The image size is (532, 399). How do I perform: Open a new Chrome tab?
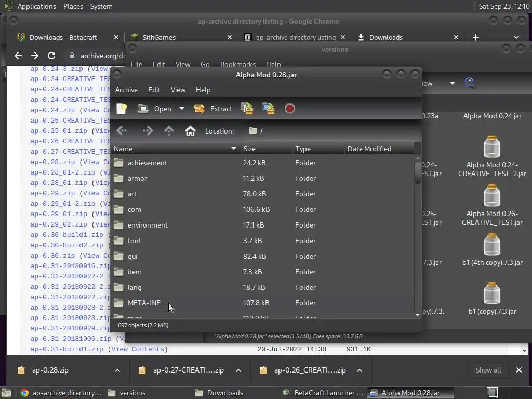click(x=476, y=37)
